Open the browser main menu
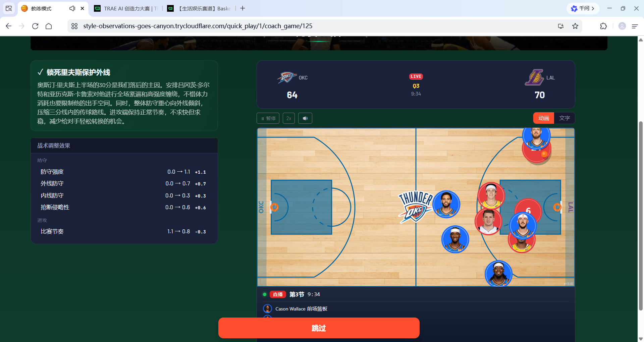 pyautogui.click(x=635, y=26)
